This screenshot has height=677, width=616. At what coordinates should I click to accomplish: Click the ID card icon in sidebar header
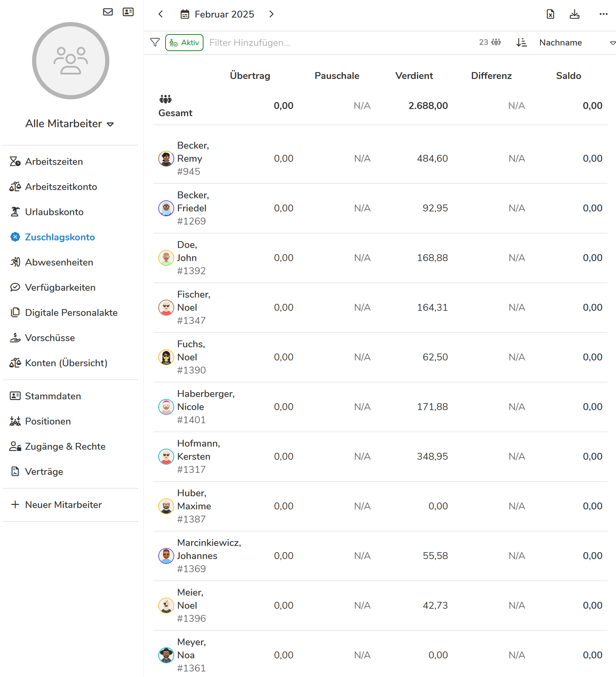click(128, 12)
